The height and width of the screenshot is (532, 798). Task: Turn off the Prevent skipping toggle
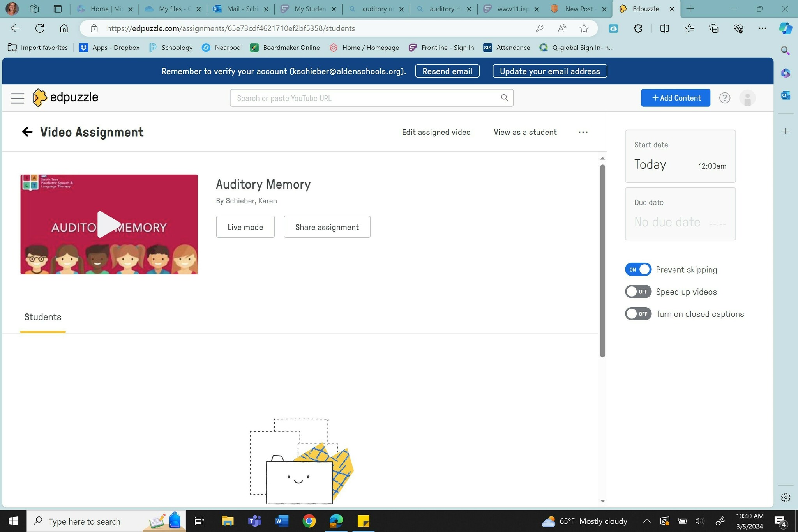tap(638, 270)
